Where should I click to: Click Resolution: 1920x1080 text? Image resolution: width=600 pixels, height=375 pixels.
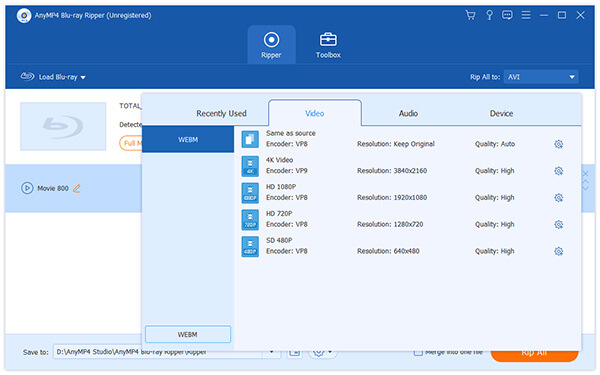tap(392, 197)
